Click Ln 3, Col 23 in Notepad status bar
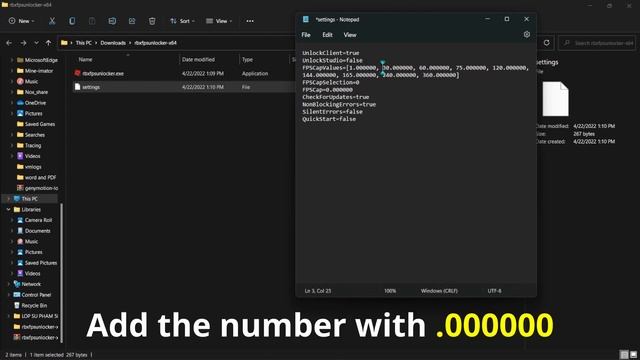The width and height of the screenshot is (640, 360). point(318,291)
